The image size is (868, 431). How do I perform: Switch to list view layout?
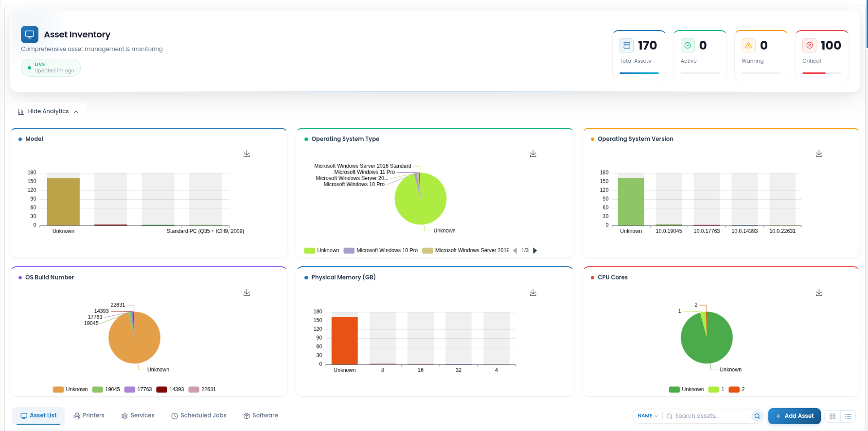[848, 416]
